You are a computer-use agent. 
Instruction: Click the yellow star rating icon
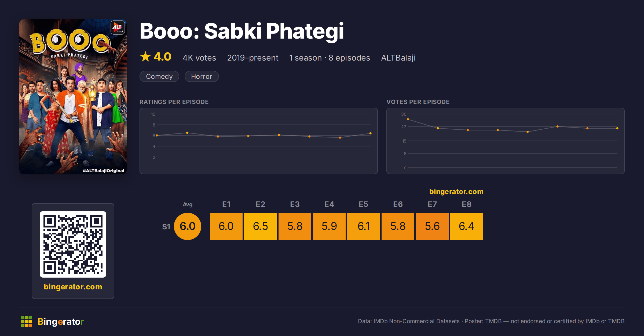click(x=145, y=57)
